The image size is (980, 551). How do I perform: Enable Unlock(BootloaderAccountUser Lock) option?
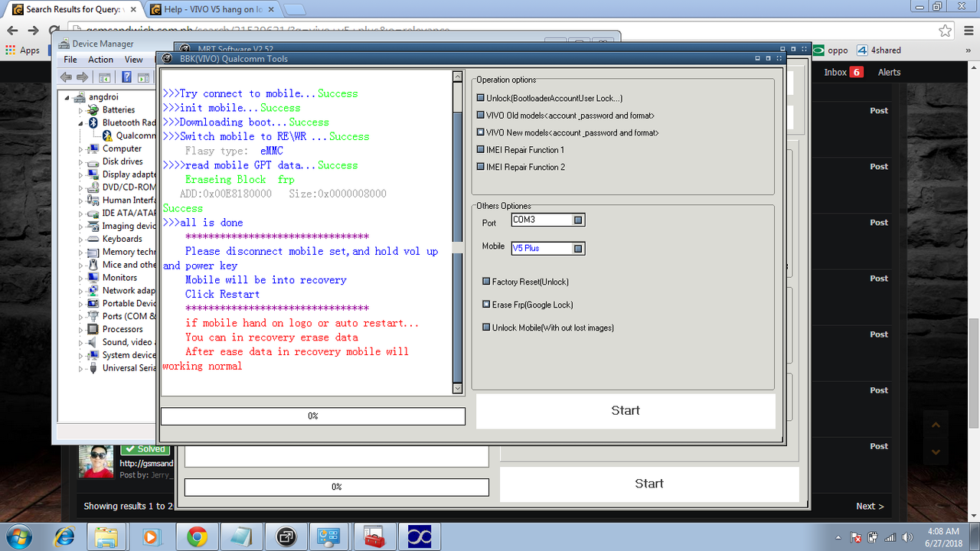pos(481,98)
